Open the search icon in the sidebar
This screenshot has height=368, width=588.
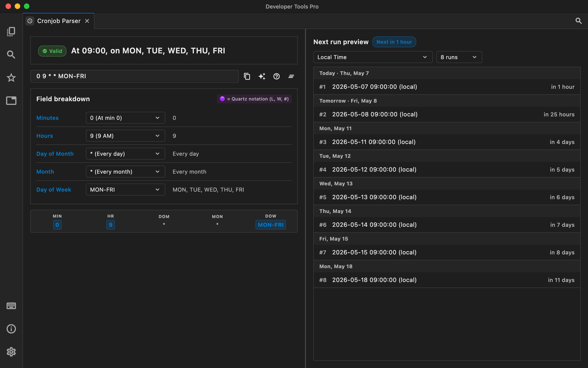point(11,55)
